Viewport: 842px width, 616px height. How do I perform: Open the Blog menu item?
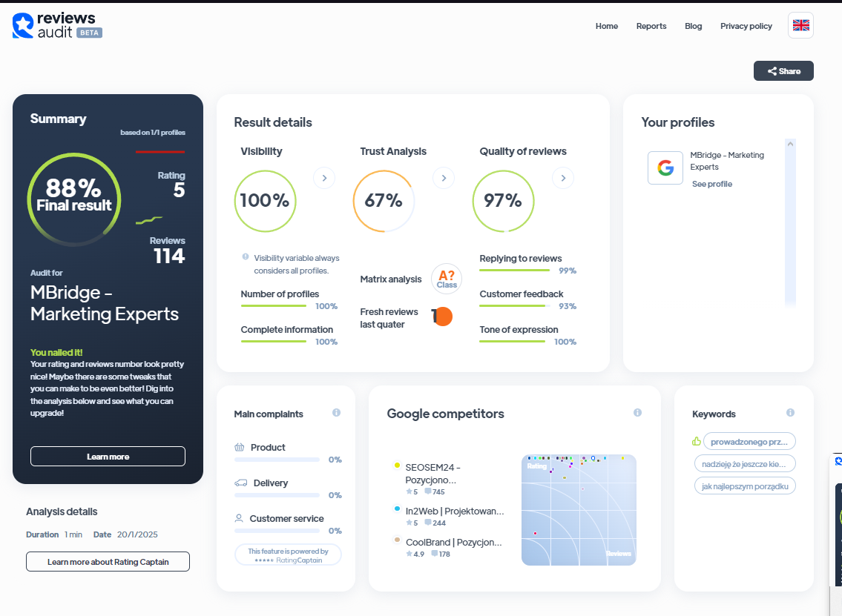(x=693, y=26)
